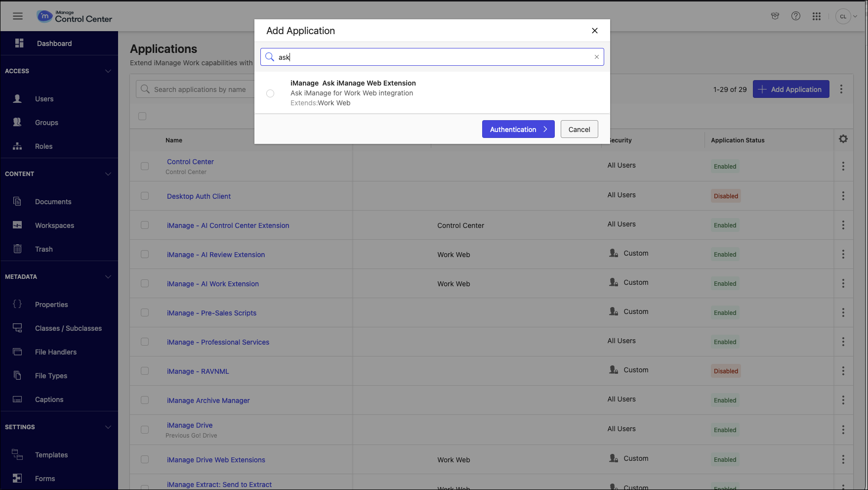The image size is (868, 490).
Task: Click the Documents icon in sidebar
Action: [17, 201]
